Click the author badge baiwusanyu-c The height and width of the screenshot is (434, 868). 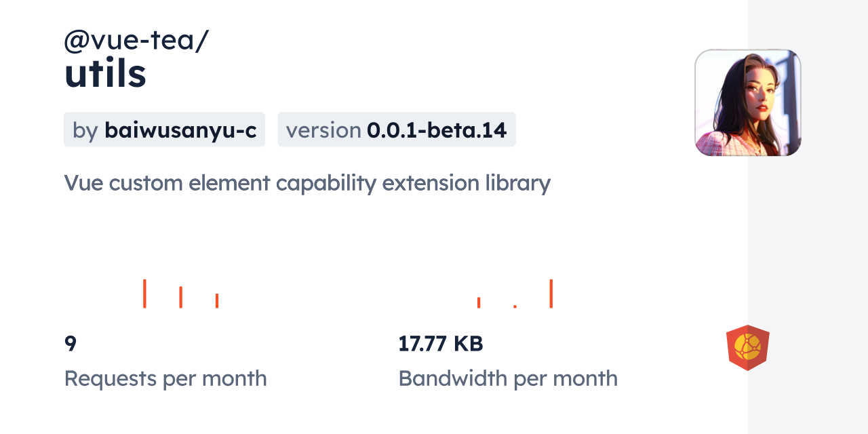164,130
